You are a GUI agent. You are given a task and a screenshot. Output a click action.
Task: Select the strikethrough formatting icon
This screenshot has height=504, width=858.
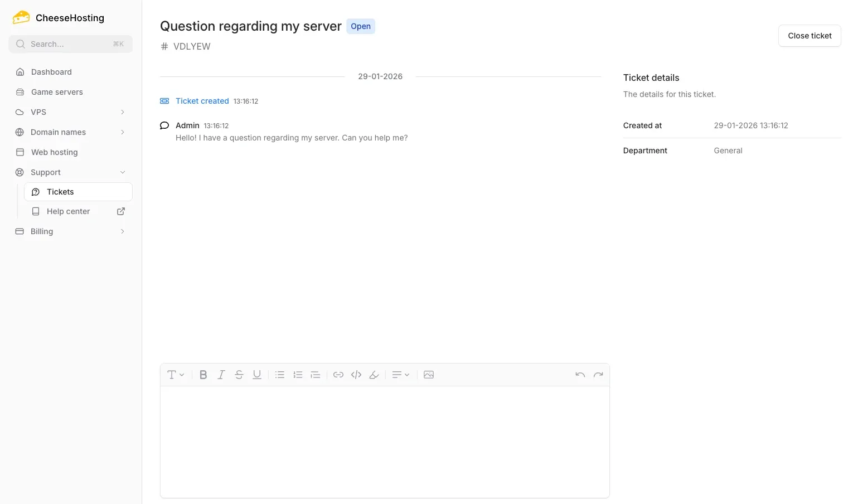click(239, 374)
